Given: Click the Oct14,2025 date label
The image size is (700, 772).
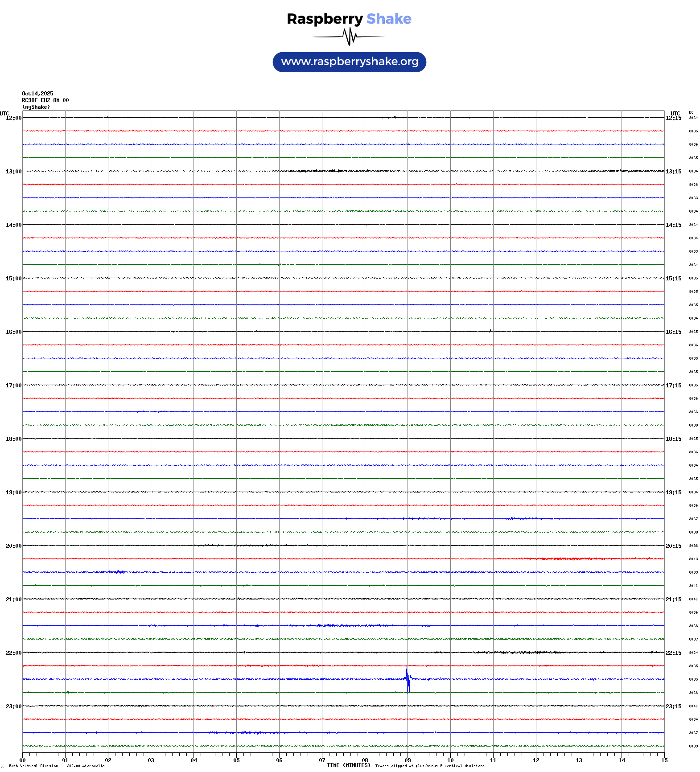Looking at the screenshot, I should coord(37,94).
